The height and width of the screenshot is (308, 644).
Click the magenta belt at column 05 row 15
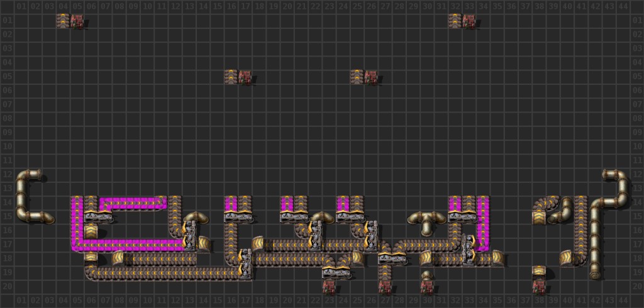(77, 217)
